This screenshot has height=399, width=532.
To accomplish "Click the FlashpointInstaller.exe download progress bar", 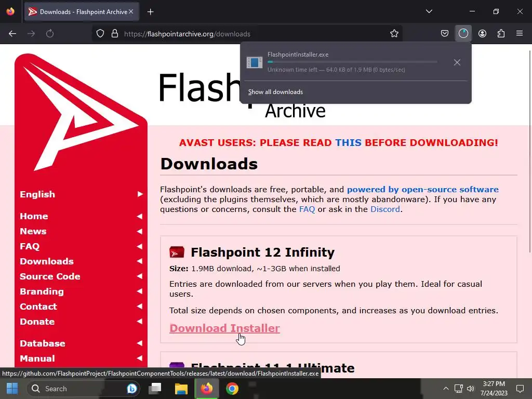I will (352, 62).
